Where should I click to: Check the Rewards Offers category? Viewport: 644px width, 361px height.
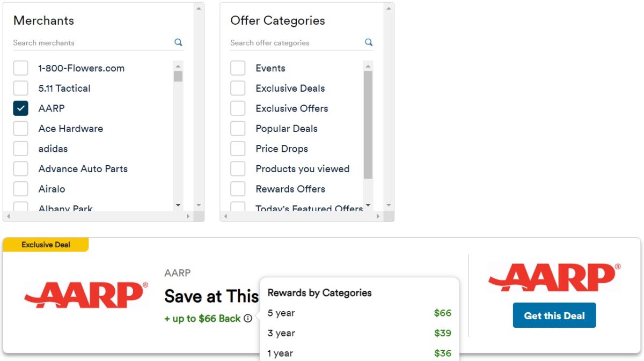(238, 189)
